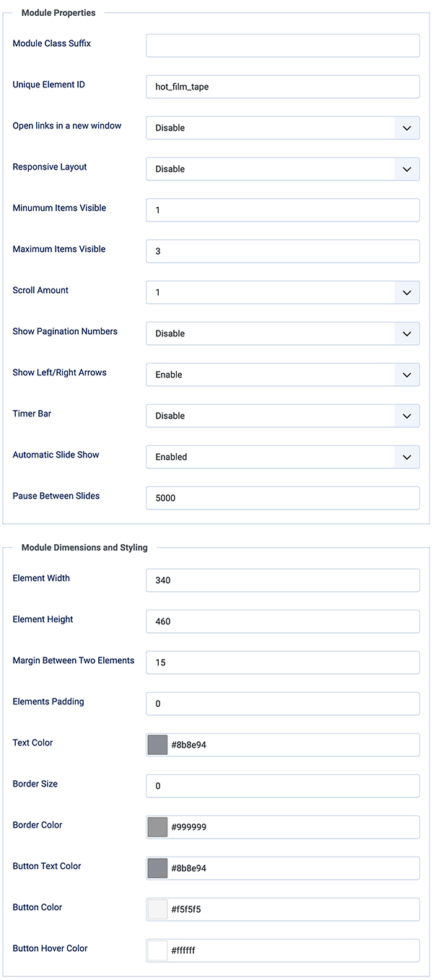This screenshot has height=980, width=433.
Task: Expand Open links in a new window dropdown
Action: pyautogui.click(x=282, y=128)
